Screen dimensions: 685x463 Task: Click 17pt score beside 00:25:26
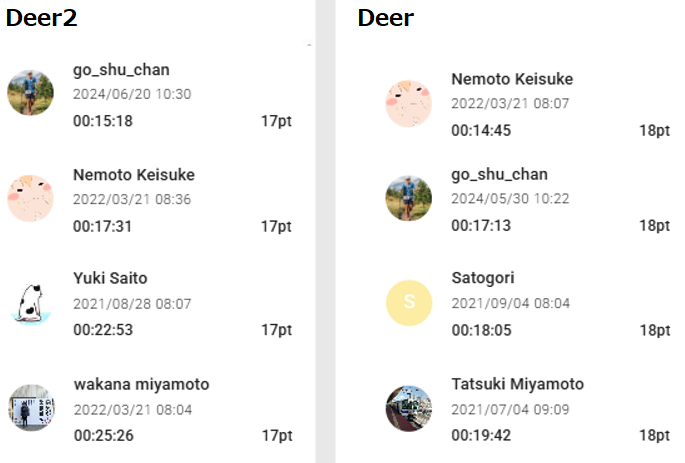coord(276,435)
